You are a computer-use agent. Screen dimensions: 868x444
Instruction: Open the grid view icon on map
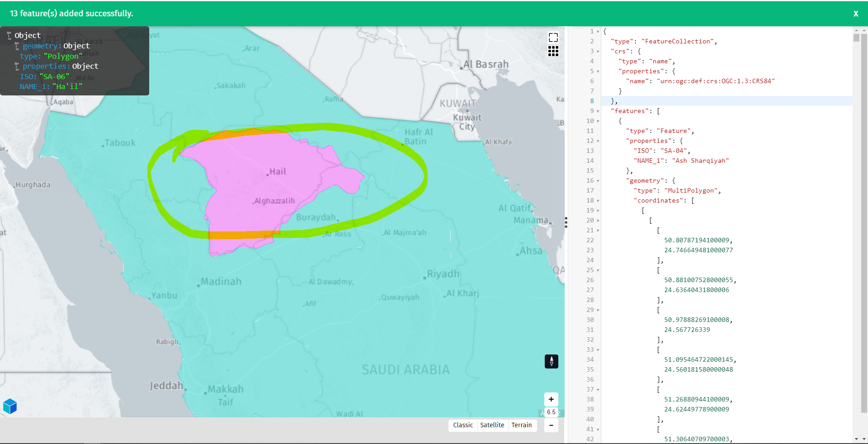coord(553,52)
